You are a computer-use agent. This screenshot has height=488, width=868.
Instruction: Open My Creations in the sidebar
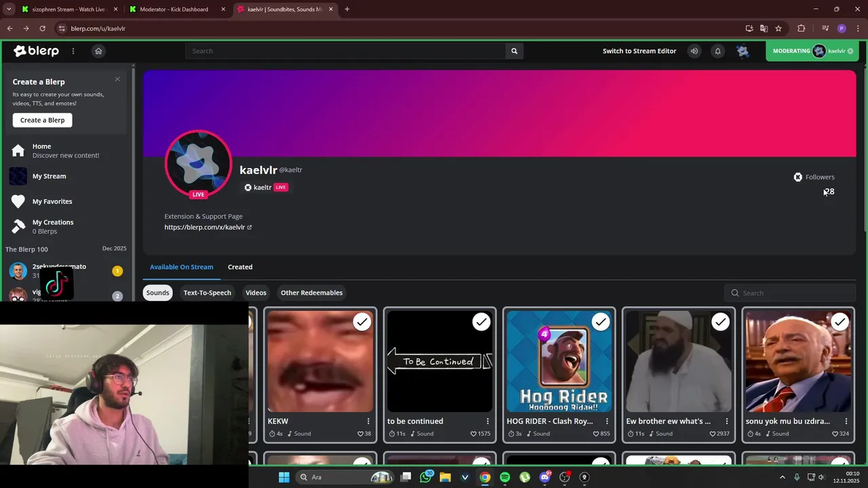pos(66,226)
